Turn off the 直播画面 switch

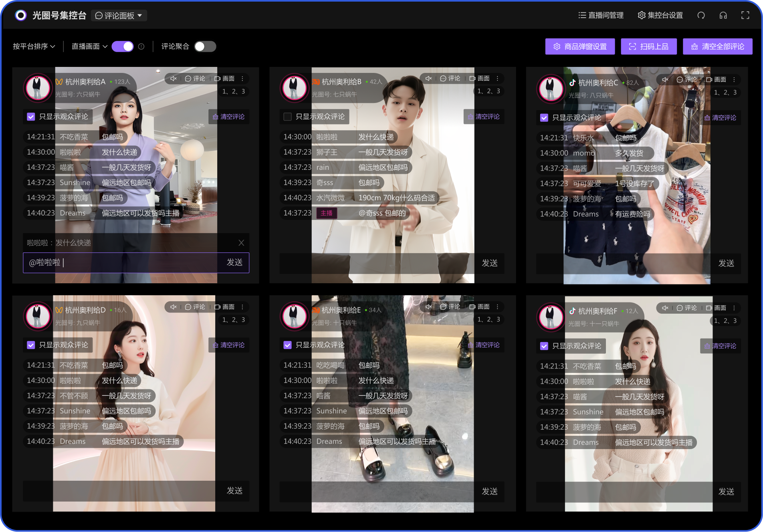pyautogui.click(x=123, y=46)
